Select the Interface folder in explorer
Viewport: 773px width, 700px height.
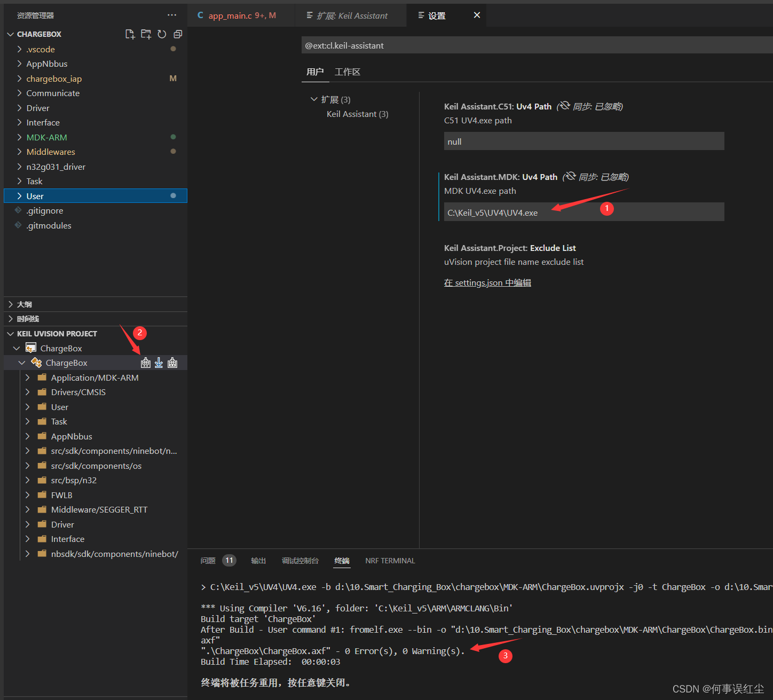43,122
